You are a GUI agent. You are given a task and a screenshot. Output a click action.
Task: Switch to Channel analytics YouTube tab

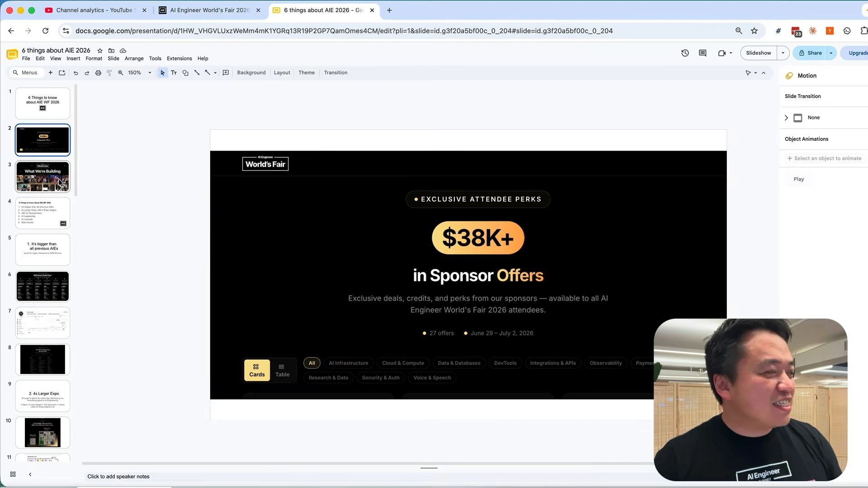pyautogui.click(x=94, y=10)
